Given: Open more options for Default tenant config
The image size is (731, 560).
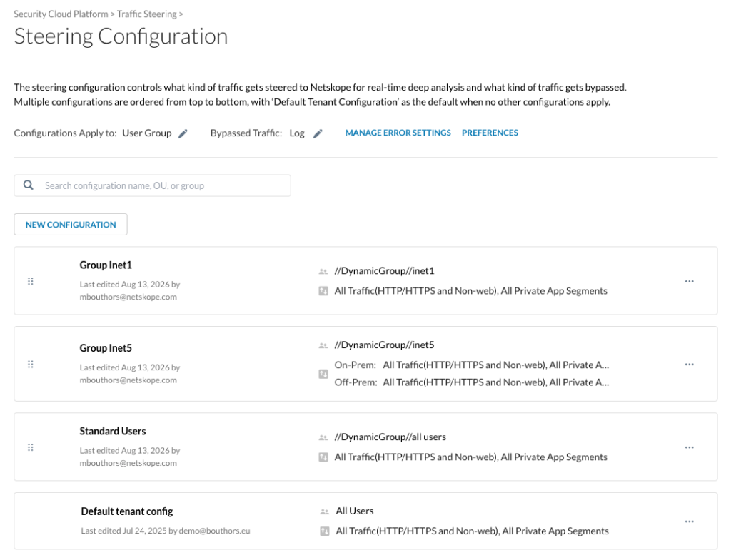Looking at the screenshot, I should pyautogui.click(x=690, y=521).
